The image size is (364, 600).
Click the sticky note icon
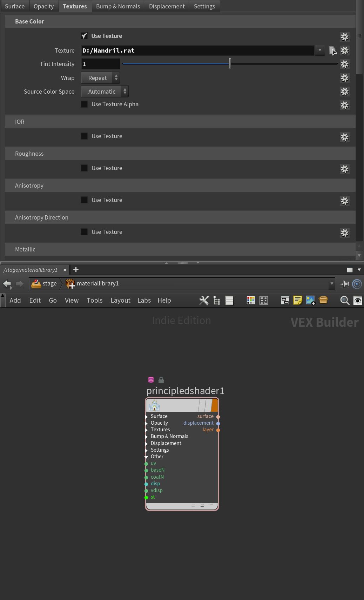(x=298, y=301)
